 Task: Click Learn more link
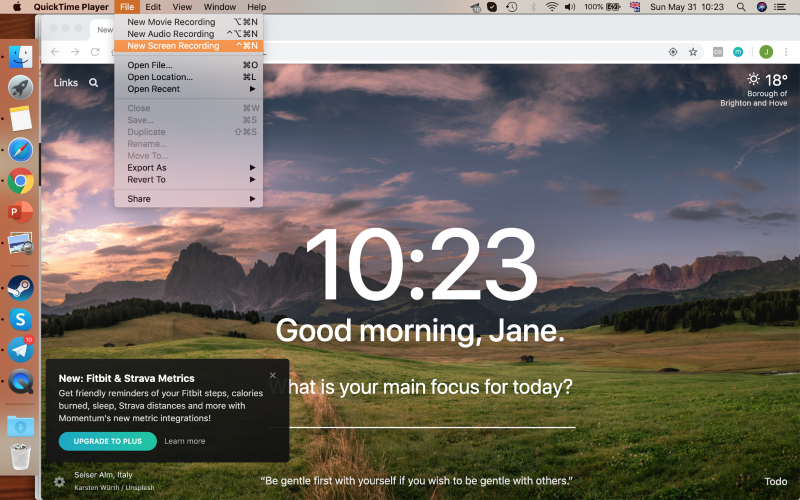pos(185,441)
